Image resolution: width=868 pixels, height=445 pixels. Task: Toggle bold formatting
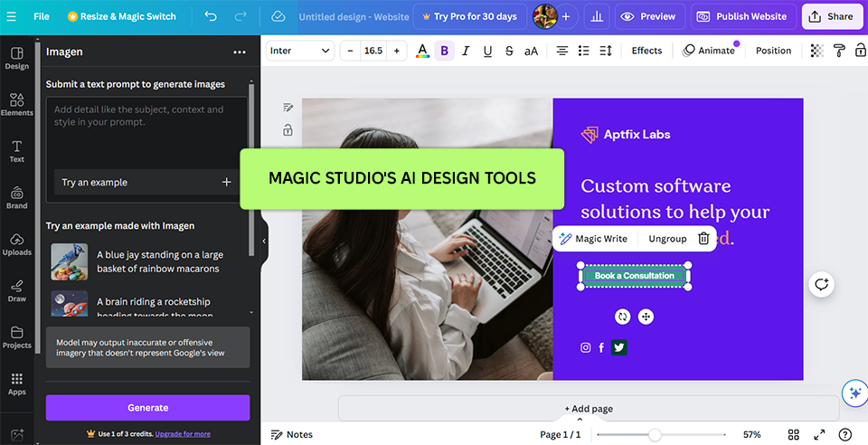(444, 51)
